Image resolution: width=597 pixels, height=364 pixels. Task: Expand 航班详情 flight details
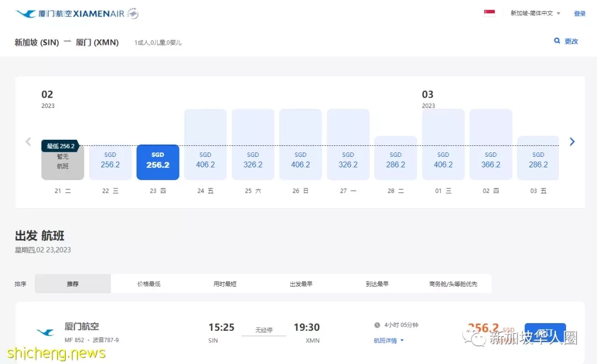click(x=389, y=340)
